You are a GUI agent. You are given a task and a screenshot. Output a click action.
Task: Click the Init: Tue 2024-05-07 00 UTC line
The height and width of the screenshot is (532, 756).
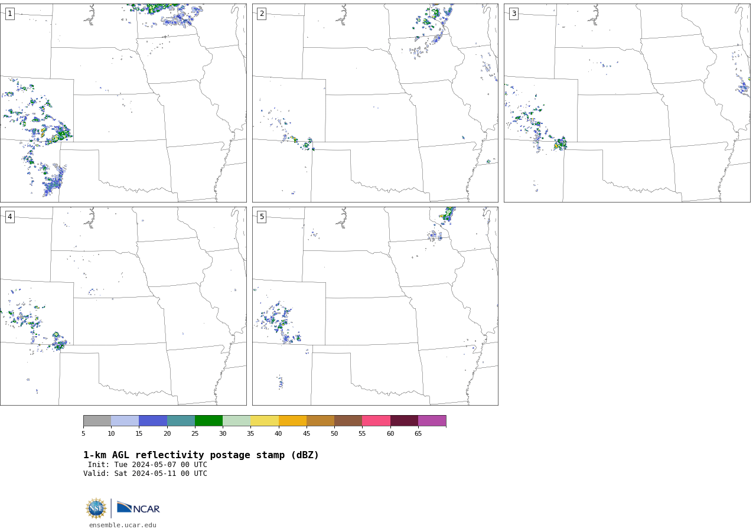pos(148,465)
